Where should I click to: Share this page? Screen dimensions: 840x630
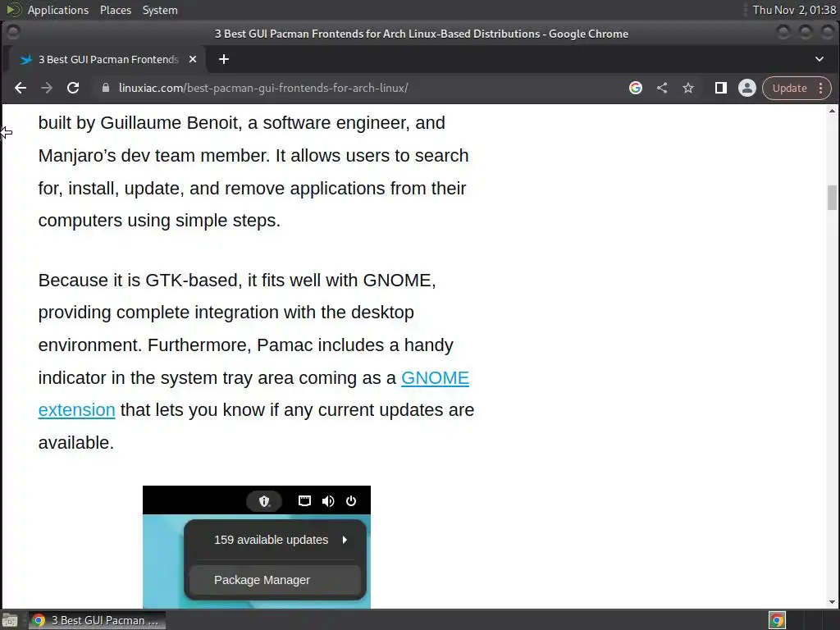coord(662,88)
